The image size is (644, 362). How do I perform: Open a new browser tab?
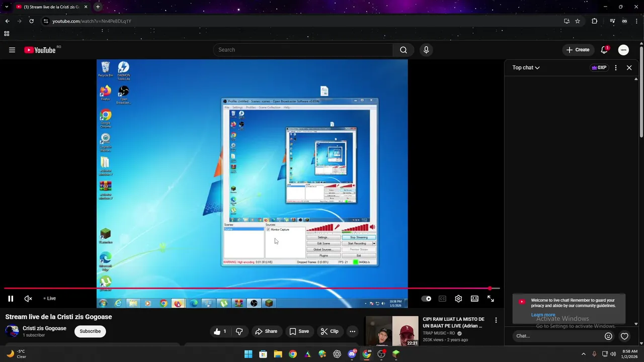click(98, 7)
